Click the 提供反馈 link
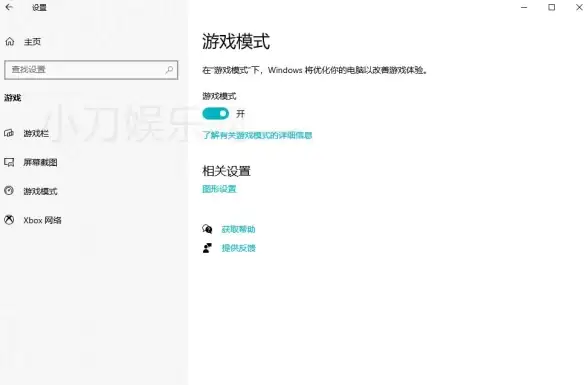The width and height of the screenshot is (588, 385). 238,248
